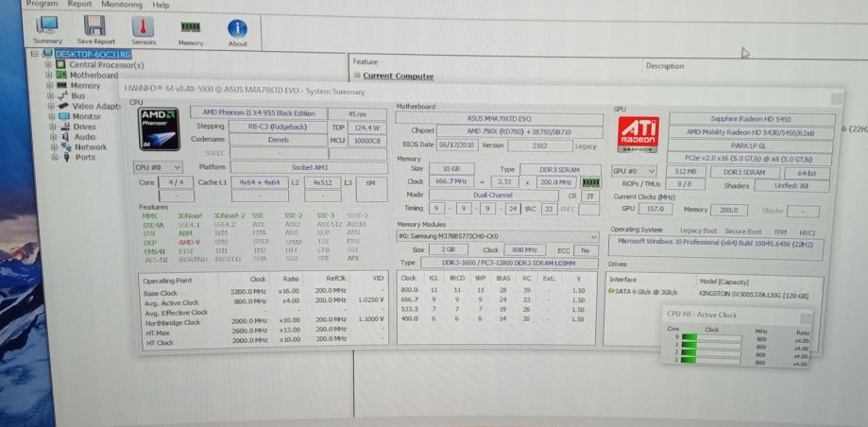Click the Sapphire Radeon HD 5450 field

751,118
